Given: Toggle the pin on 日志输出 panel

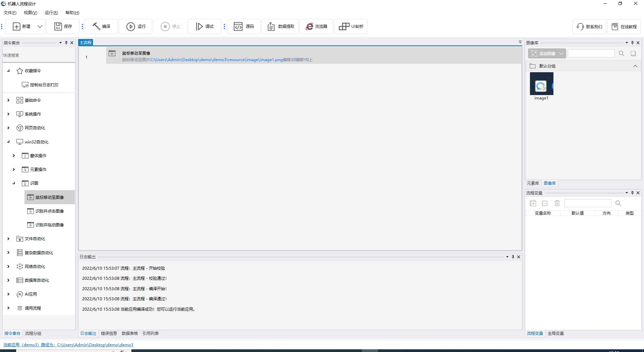Looking at the screenshot, I should pyautogui.click(x=513, y=257).
